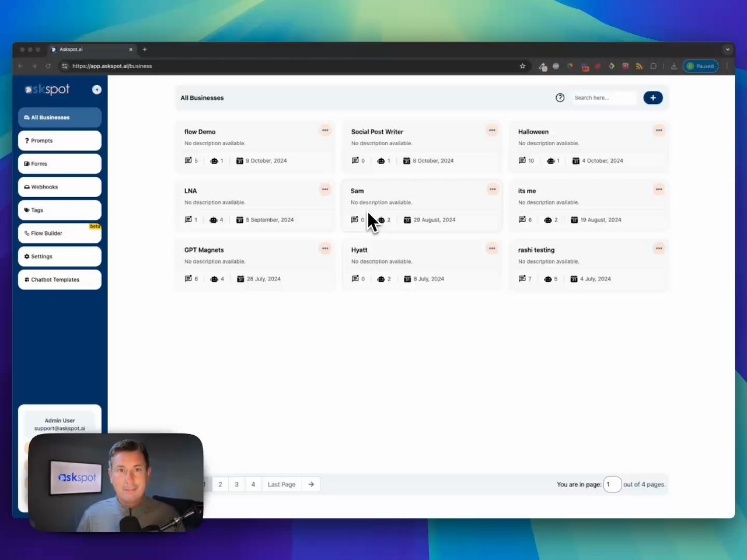Jump to Last Page
The width and height of the screenshot is (747, 560).
point(281,484)
